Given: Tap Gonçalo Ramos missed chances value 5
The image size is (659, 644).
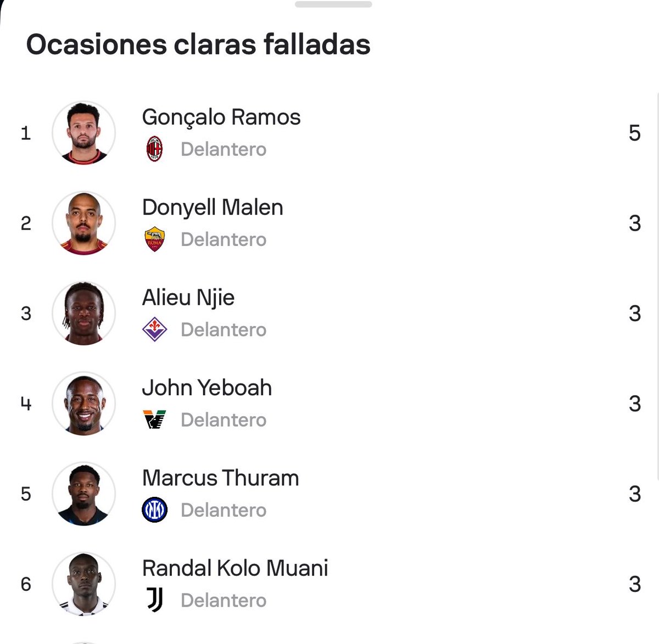Looking at the screenshot, I should [635, 133].
